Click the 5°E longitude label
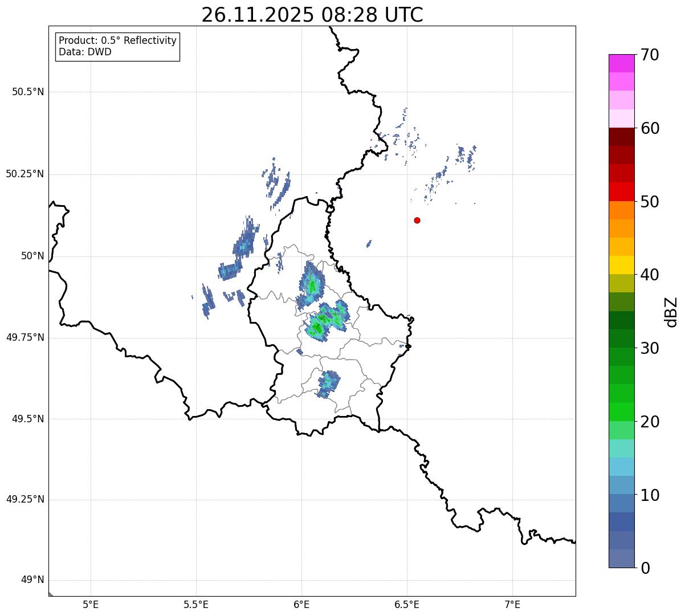The width and height of the screenshot is (685, 616). [91, 605]
